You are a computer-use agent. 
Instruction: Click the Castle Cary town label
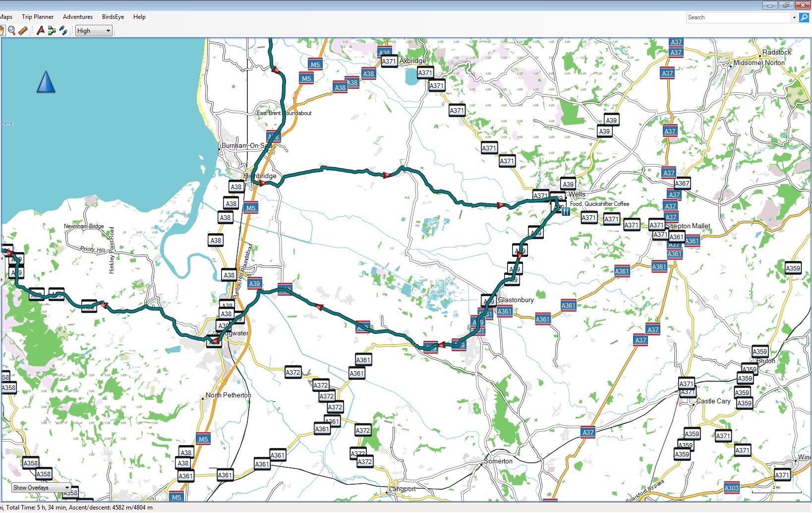click(713, 401)
